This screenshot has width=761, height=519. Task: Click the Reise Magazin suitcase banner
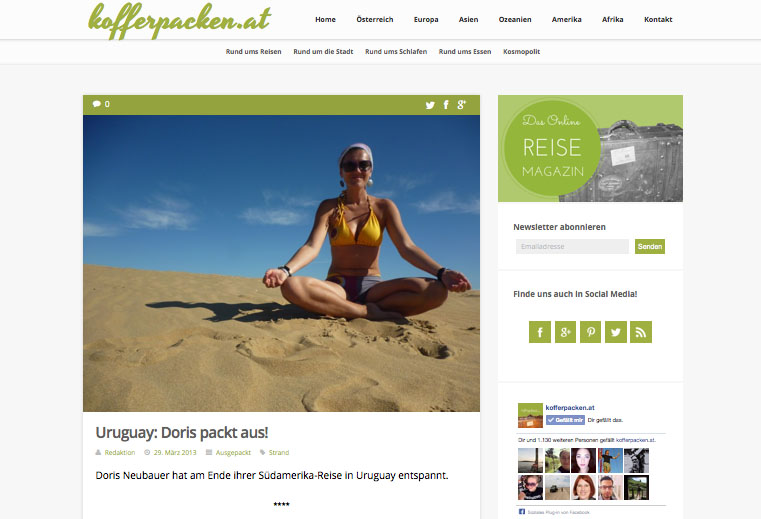590,149
